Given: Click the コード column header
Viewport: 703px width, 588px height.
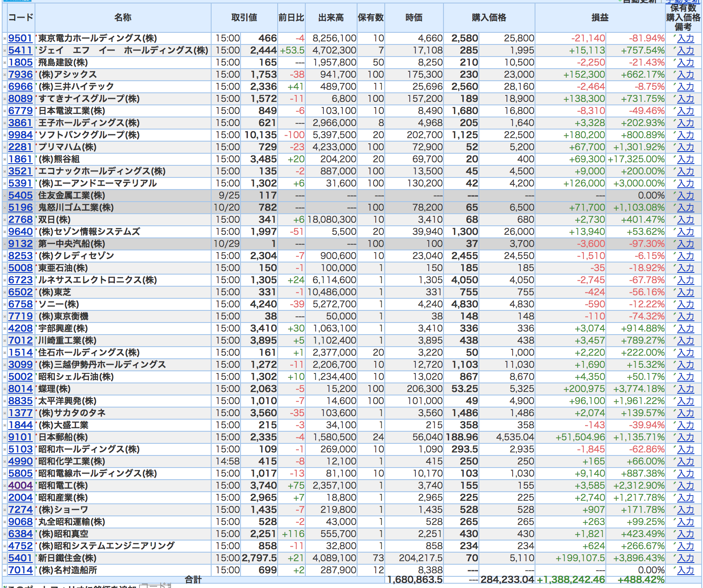Looking at the screenshot, I should pyautogui.click(x=21, y=18).
